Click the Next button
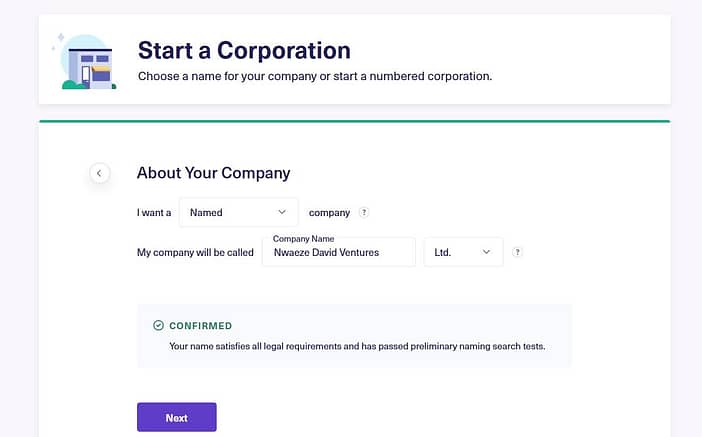Viewport: 702px width, 437px height. [x=177, y=417]
